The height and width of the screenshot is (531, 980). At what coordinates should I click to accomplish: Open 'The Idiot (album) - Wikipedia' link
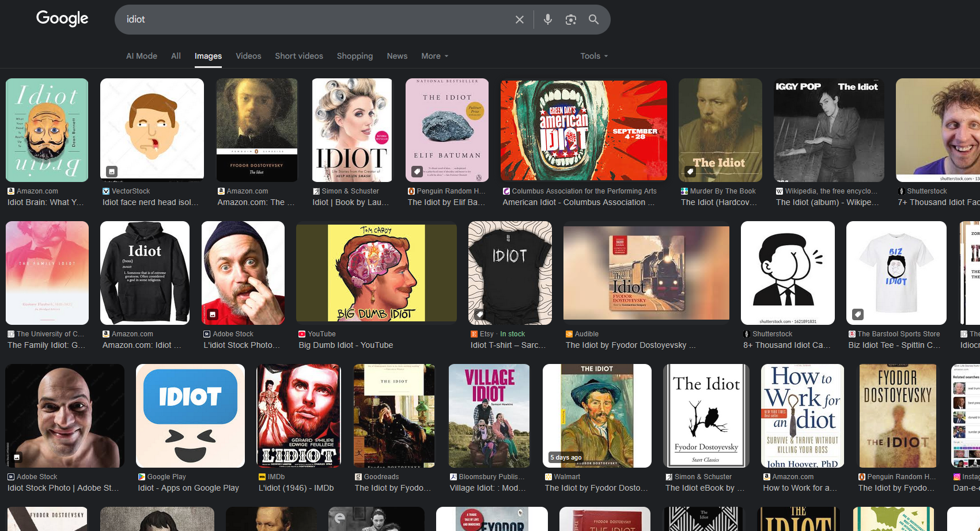827,202
